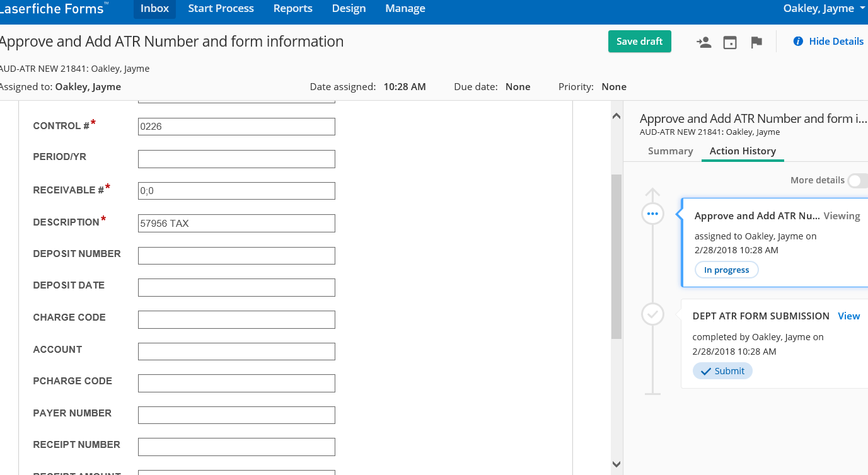
Task: Select the PCHARGE CODE input field
Action: 236,383
